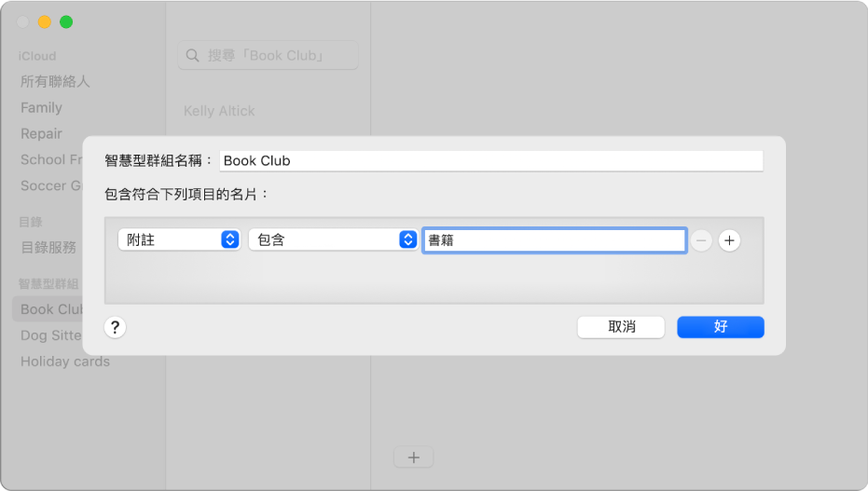Image resolution: width=868 pixels, height=491 pixels.
Task: Click the 目錄 section header
Action: 31,222
